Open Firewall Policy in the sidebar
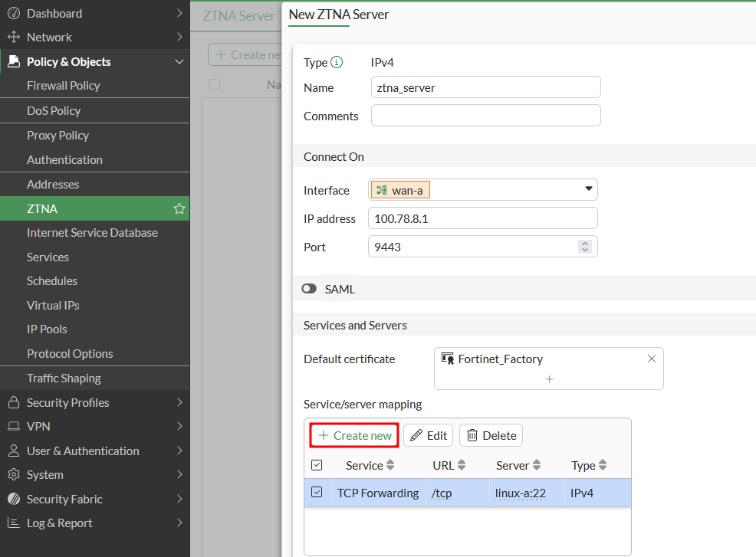The width and height of the screenshot is (756, 557). click(x=64, y=86)
